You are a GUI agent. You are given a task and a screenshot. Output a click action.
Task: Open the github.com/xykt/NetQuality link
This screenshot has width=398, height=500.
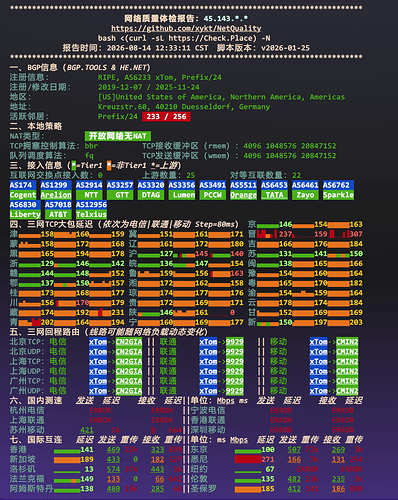186,28
